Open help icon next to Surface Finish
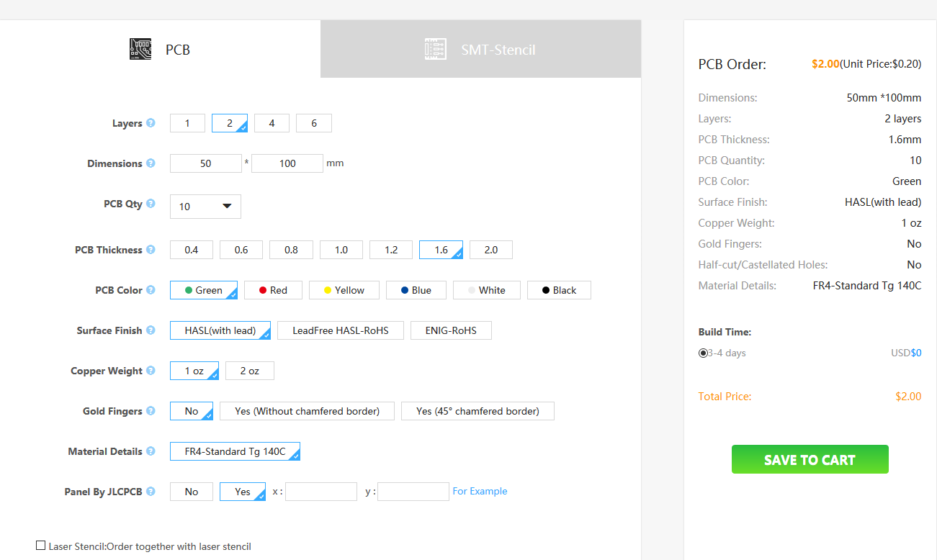Image resolution: width=937 pixels, height=560 pixels. point(151,330)
